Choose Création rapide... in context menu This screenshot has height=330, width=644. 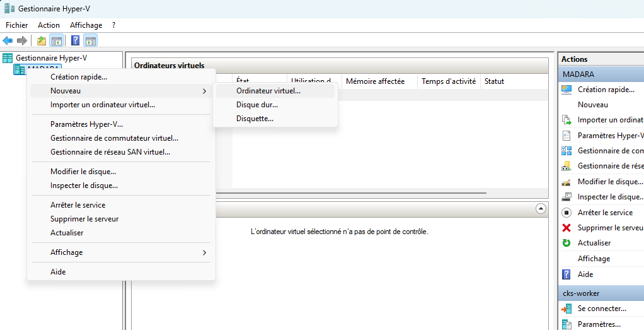(x=121, y=76)
